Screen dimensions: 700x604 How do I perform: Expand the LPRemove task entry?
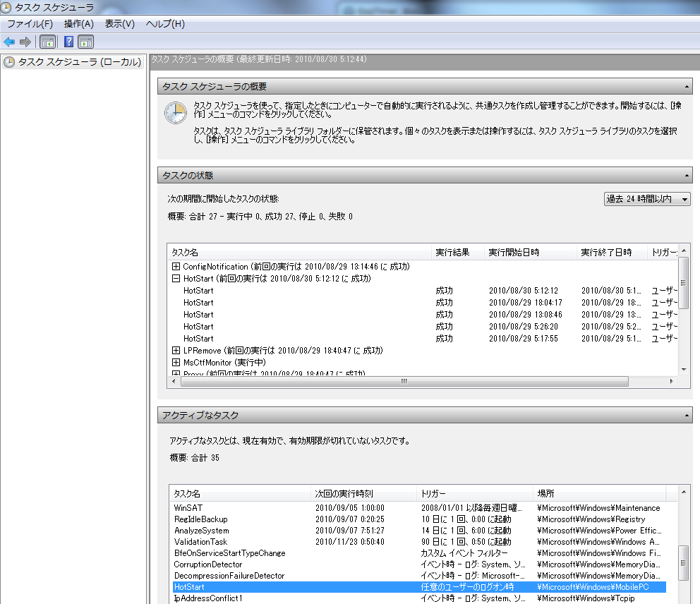(x=176, y=351)
